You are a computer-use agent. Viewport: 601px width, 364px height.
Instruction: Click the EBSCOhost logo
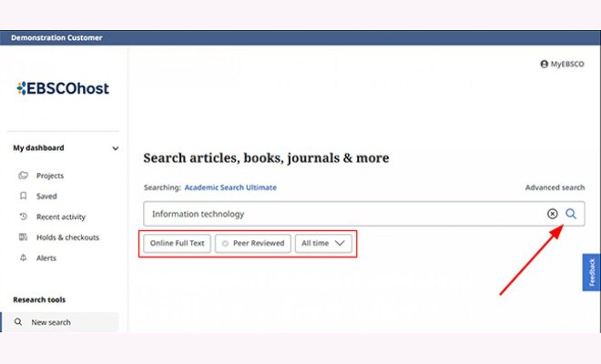pos(63,88)
